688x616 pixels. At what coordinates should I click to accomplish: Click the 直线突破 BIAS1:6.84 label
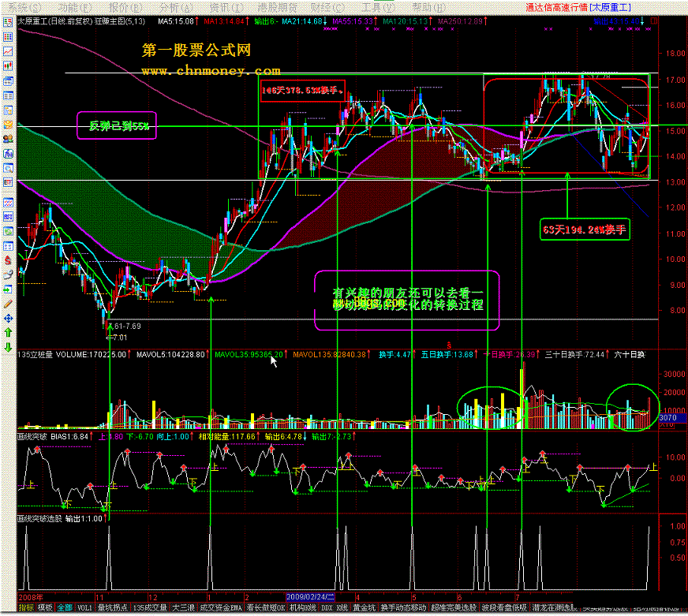pos(54,436)
